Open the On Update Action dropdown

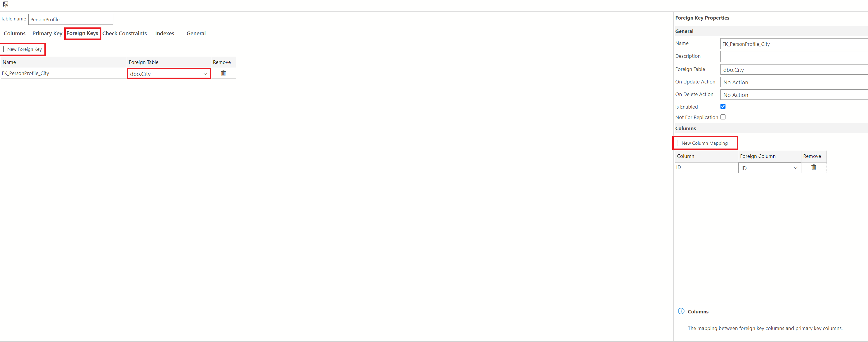[x=792, y=82]
